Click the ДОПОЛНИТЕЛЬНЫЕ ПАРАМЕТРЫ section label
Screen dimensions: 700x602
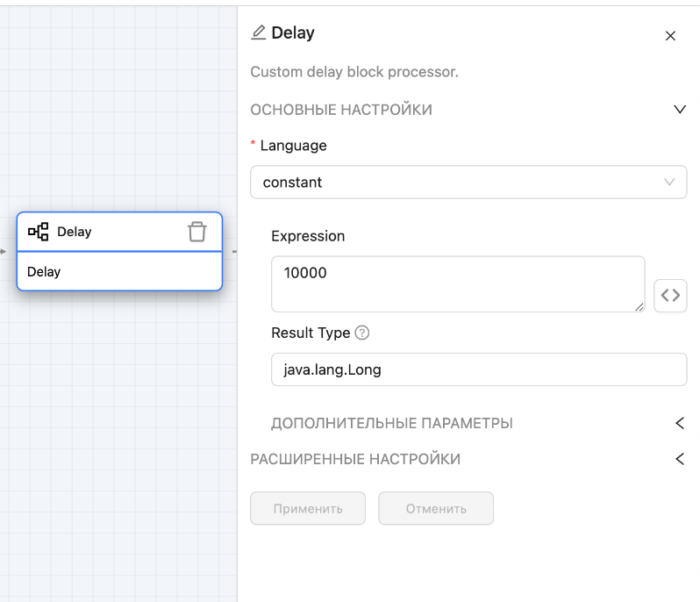[392, 423]
